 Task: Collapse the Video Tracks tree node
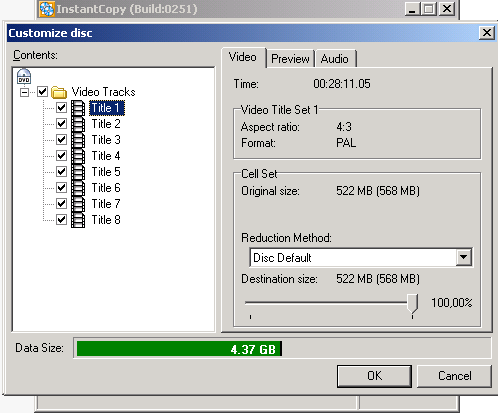coord(24,92)
